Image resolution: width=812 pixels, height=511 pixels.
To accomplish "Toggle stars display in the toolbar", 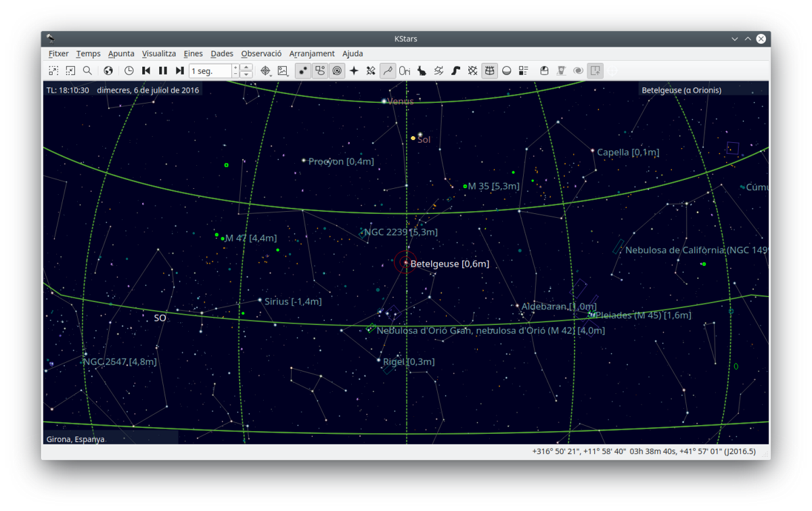I will coord(303,70).
